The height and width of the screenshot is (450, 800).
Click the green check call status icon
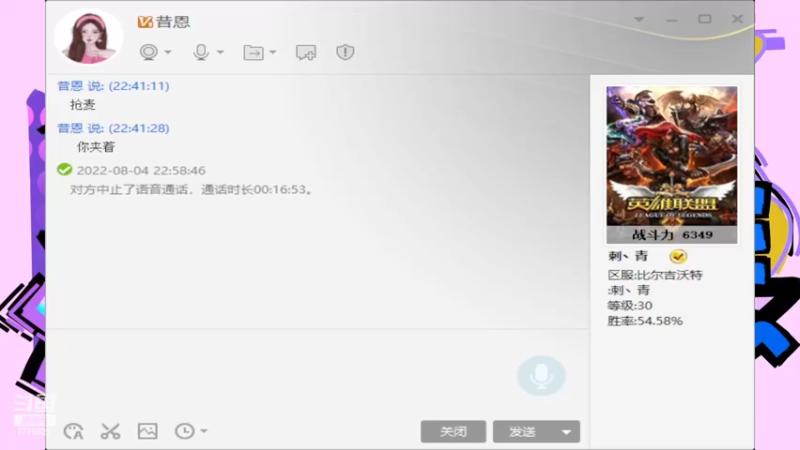pos(65,169)
